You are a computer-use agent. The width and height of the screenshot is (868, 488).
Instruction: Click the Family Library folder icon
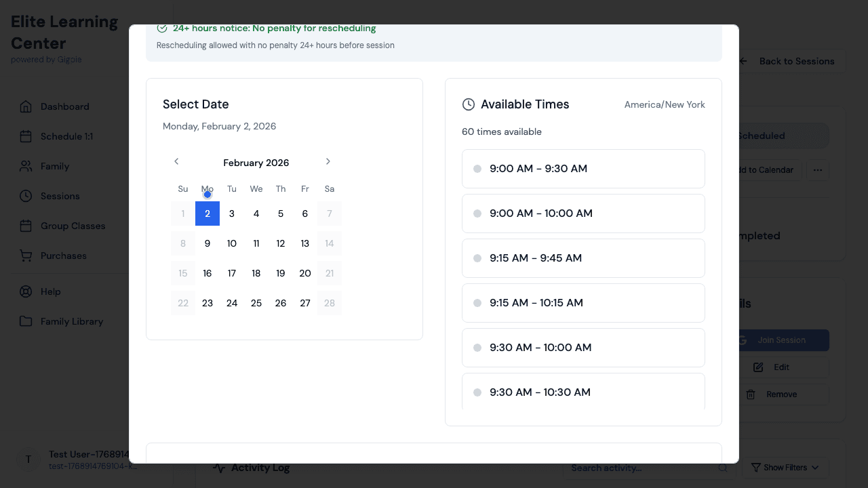(26, 321)
